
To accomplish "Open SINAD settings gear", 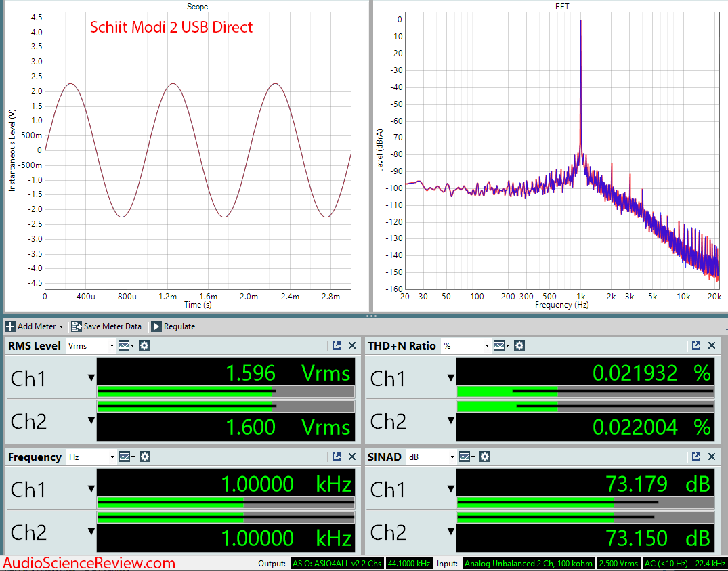I will 485,457.
